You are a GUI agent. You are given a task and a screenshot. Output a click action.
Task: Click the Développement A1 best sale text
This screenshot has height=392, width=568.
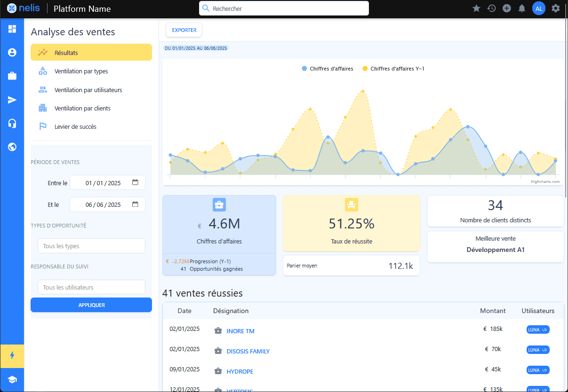click(x=496, y=250)
